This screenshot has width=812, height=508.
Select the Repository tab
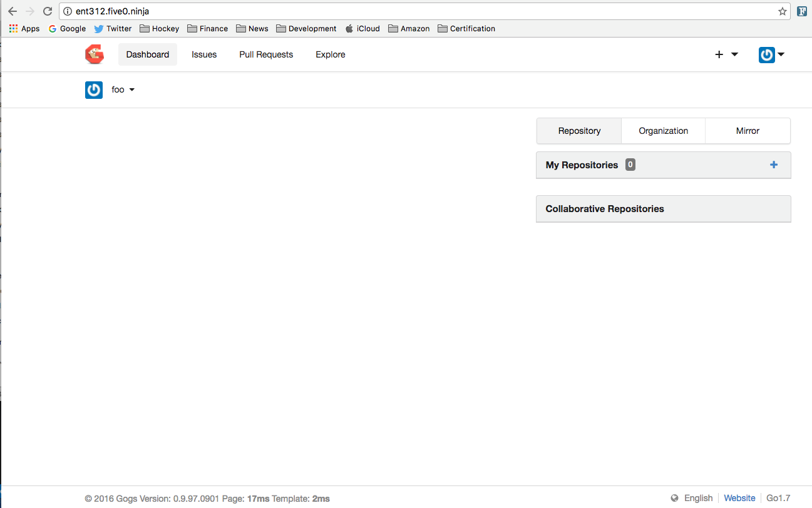pos(579,131)
